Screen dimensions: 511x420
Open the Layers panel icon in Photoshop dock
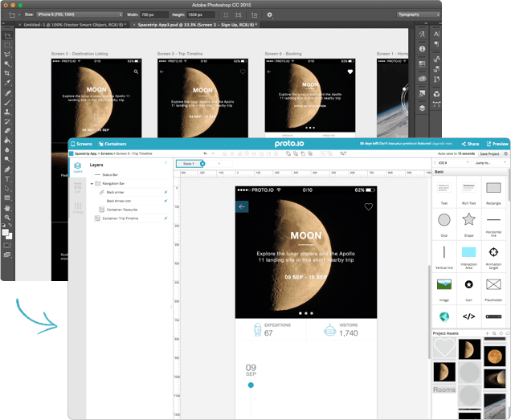tap(422, 108)
